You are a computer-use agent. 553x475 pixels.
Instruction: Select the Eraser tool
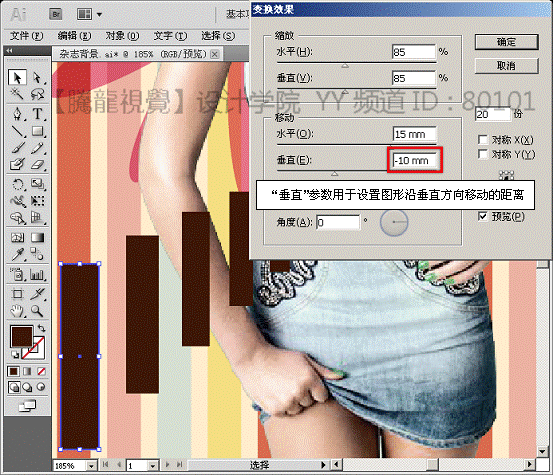coord(37,164)
